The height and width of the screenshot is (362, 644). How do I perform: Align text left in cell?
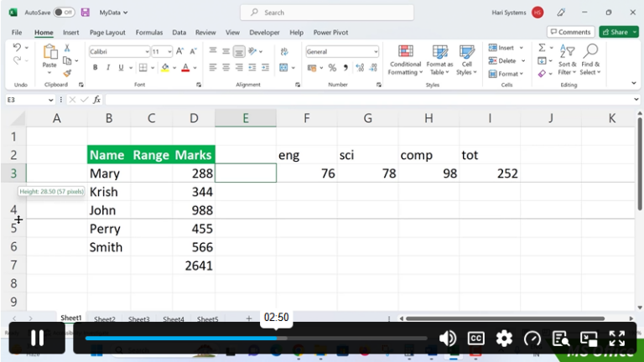pyautogui.click(x=212, y=67)
